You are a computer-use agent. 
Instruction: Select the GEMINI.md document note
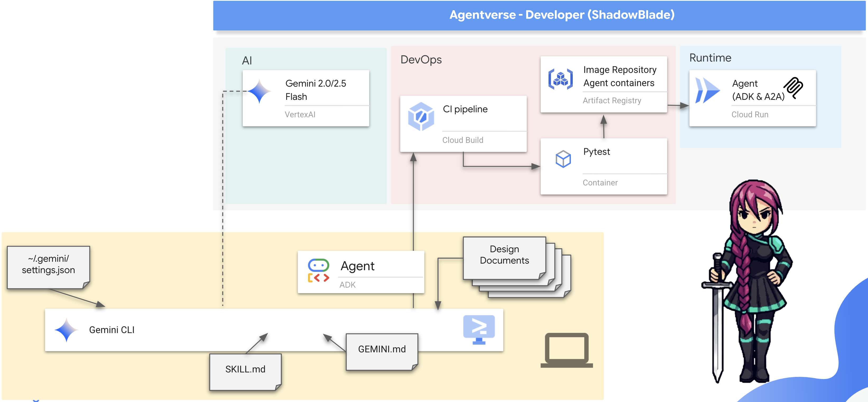pos(382,351)
